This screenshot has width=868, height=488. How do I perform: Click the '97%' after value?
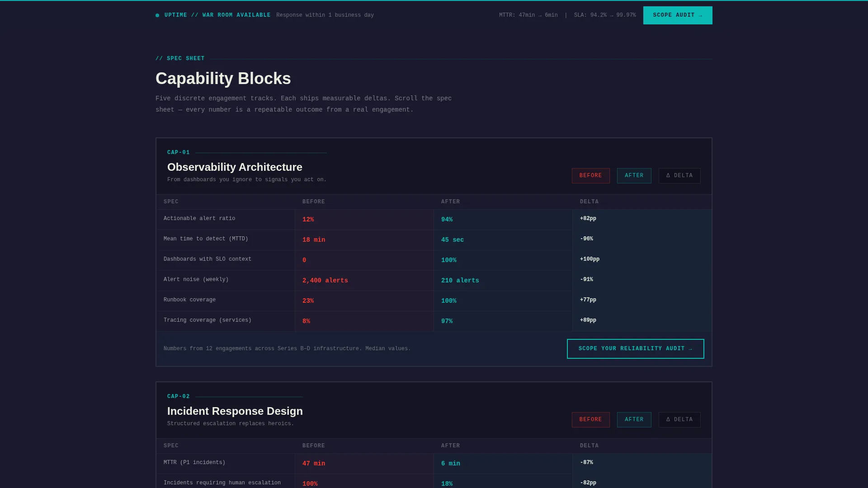point(447,321)
